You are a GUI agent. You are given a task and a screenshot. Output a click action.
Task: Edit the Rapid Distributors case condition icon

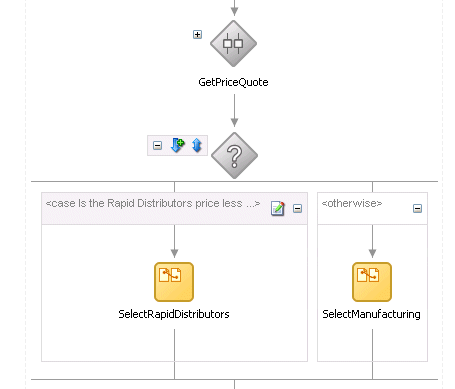pos(278,208)
